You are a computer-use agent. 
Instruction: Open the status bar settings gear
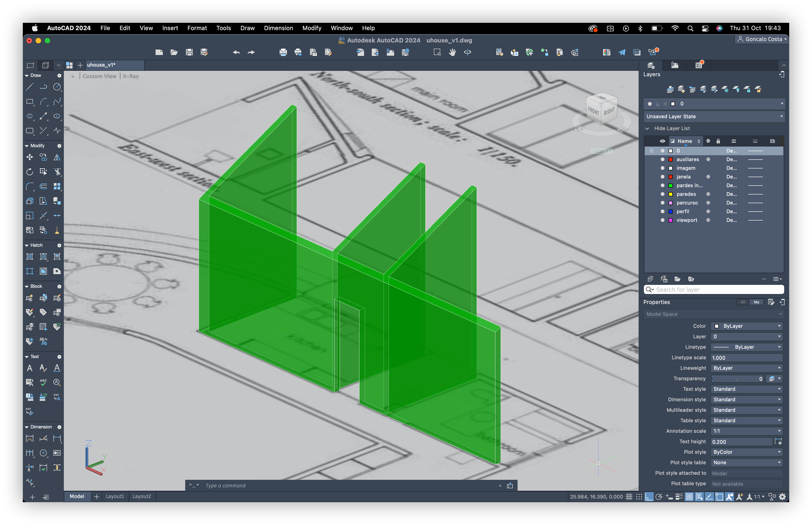coord(782,497)
